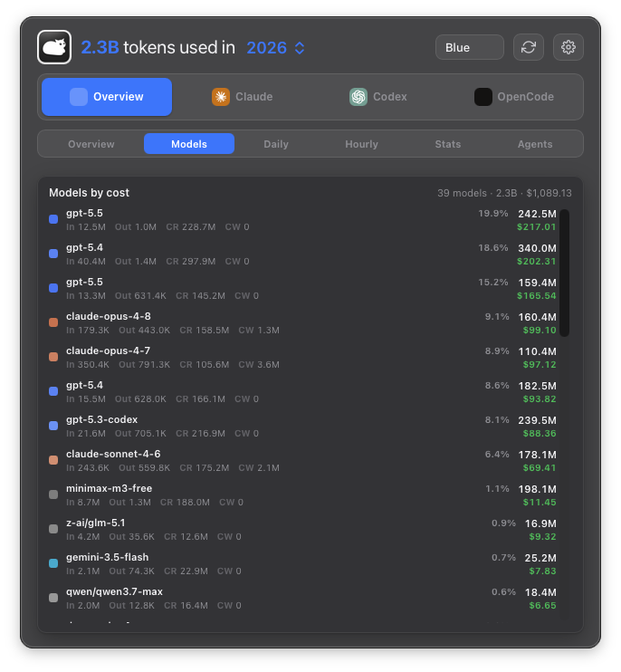Click Out 559.8K output value
Viewport: 621px width, 672px height.
click(144, 467)
